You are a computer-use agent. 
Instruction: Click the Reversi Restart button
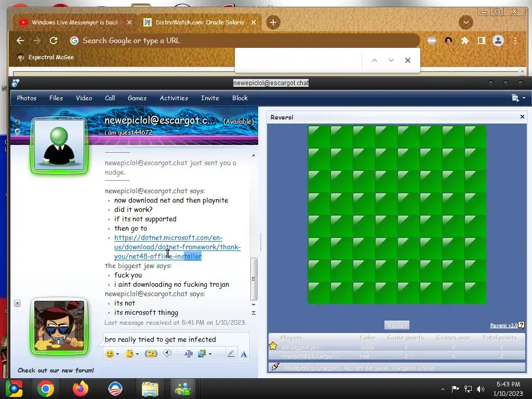click(x=397, y=325)
